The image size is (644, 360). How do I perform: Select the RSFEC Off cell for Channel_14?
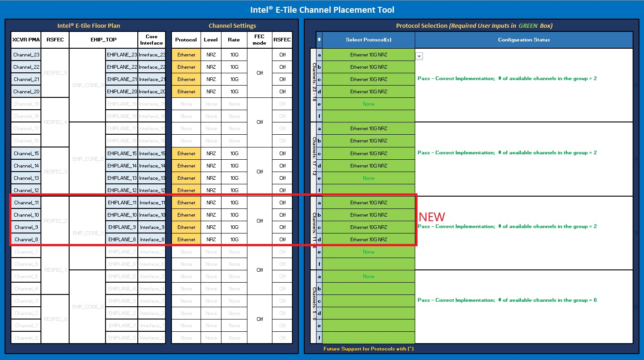coord(282,166)
